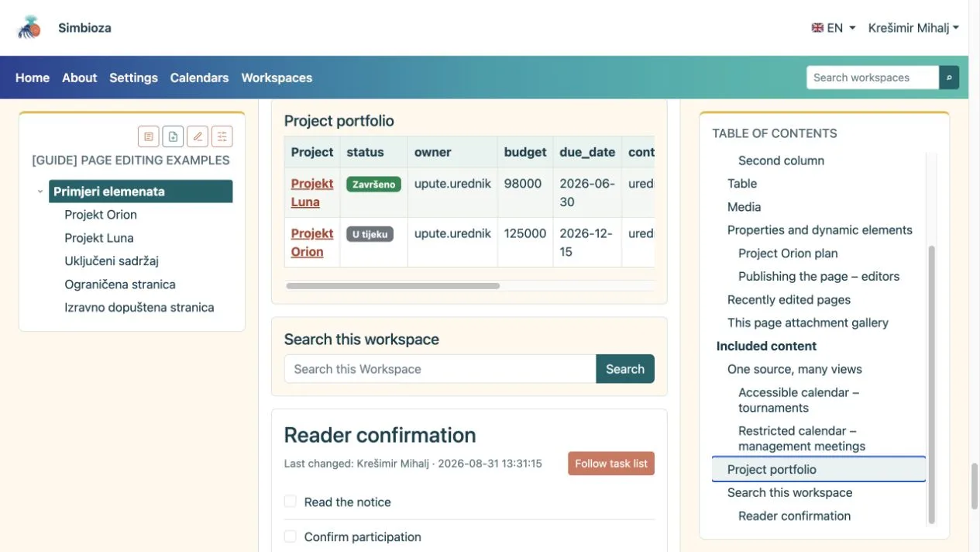
Task: Open Calendars in the navigation bar
Action: point(199,78)
